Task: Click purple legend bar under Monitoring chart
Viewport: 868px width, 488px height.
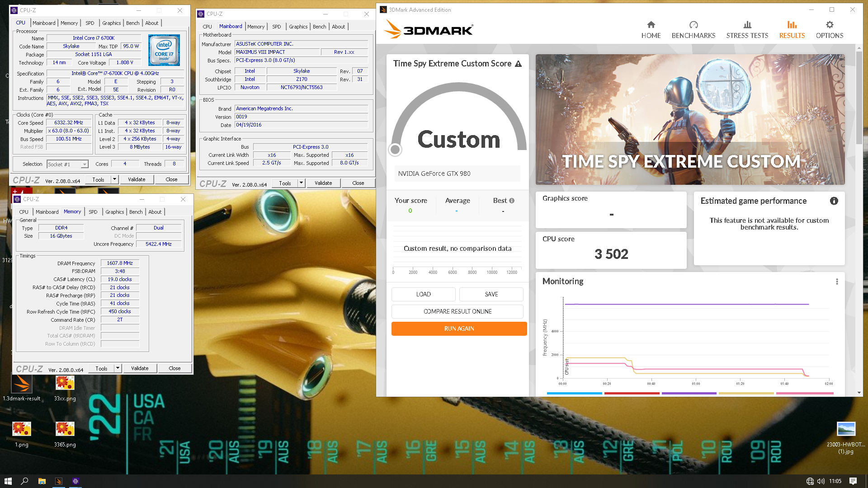Action: tap(689, 393)
